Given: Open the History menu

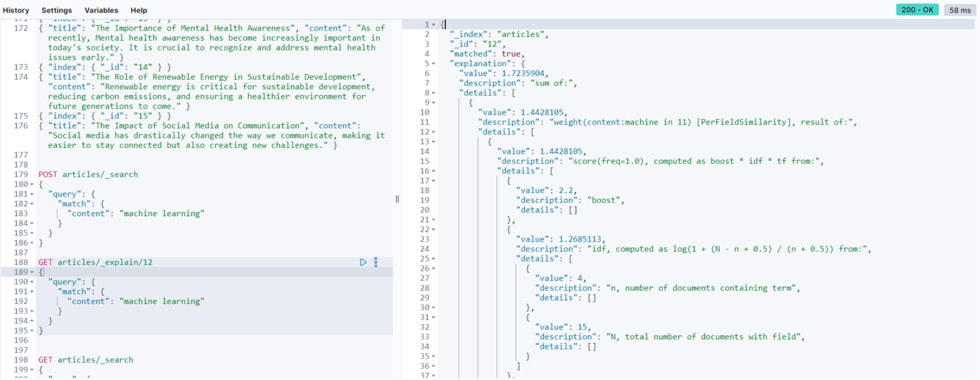Looking at the screenshot, I should [x=16, y=10].
